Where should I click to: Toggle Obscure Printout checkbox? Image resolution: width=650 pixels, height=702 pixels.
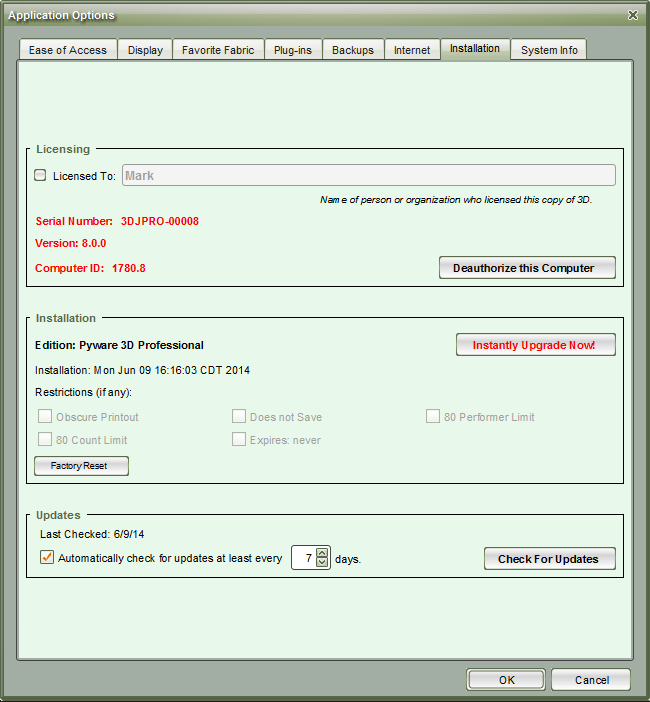coord(45,416)
